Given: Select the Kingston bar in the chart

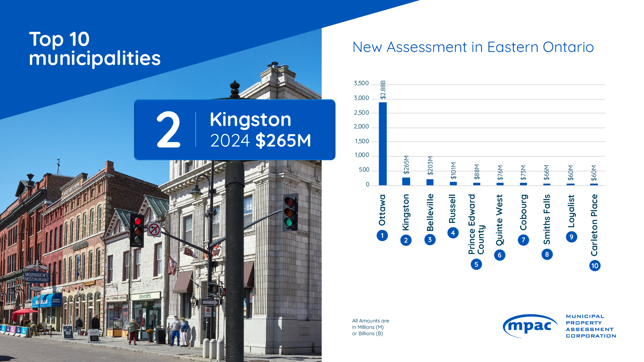Looking at the screenshot, I should [406, 181].
